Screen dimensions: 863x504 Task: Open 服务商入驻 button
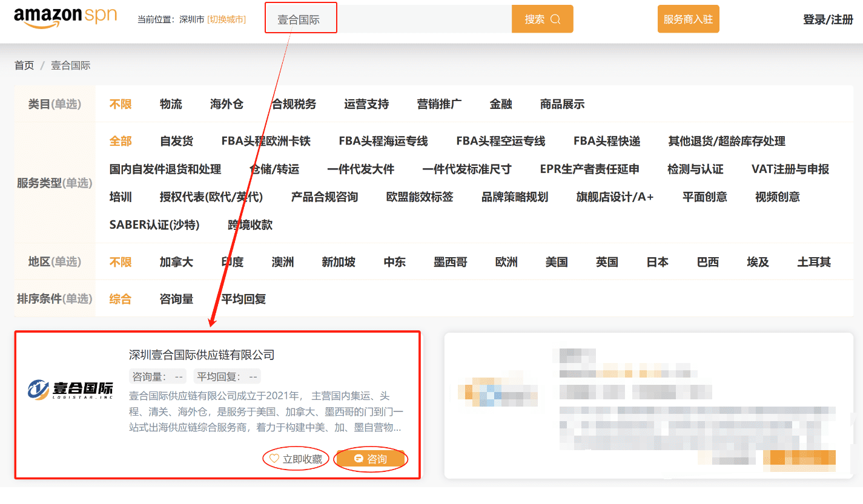[688, 19]
